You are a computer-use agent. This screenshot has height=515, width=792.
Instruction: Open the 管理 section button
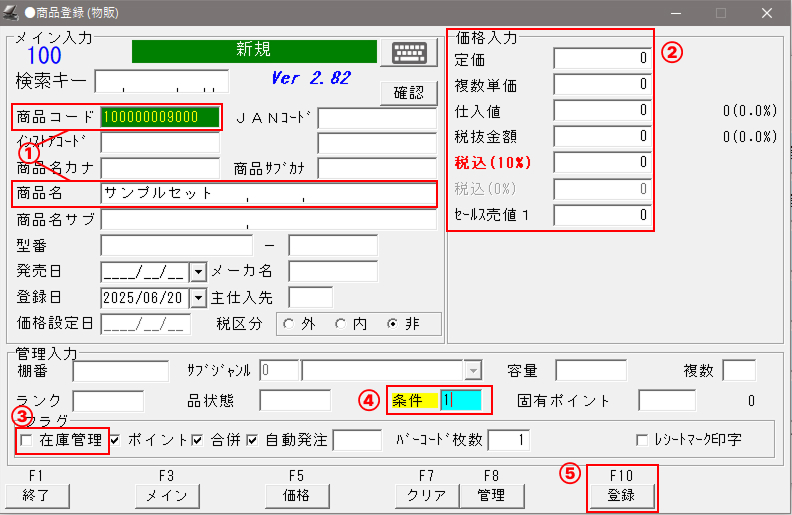491,495
